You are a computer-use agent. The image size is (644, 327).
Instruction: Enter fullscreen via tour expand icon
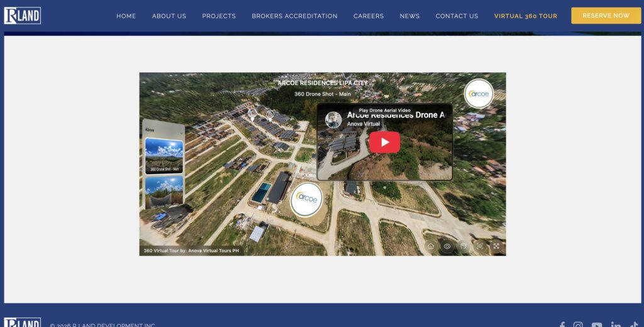496,246
